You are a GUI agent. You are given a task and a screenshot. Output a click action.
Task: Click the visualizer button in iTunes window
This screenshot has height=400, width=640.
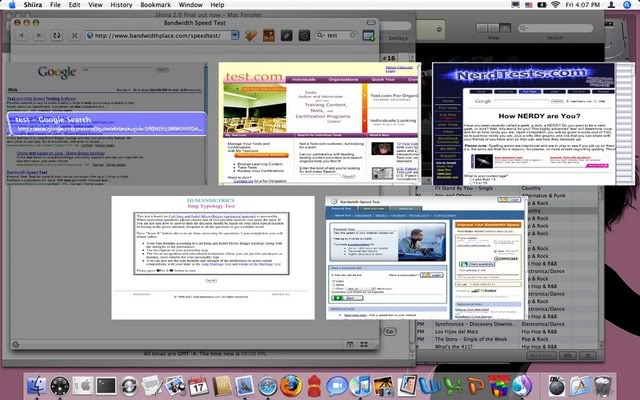tap(567, 356)
